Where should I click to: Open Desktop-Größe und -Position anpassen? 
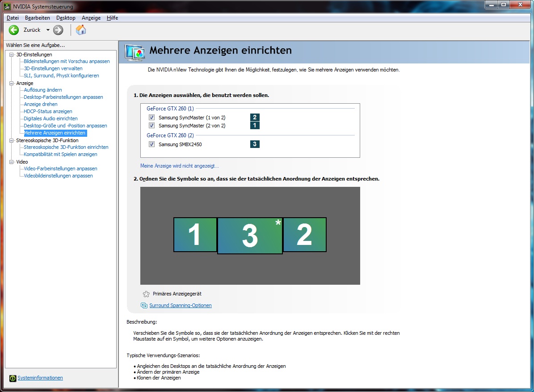tap(65, 126)
